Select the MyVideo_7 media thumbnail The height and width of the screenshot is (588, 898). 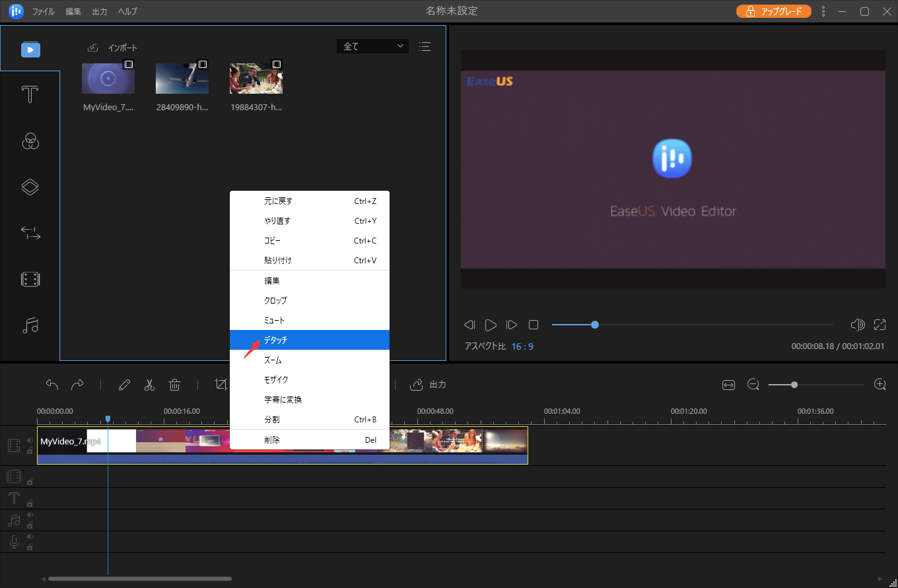pos(108,79)
